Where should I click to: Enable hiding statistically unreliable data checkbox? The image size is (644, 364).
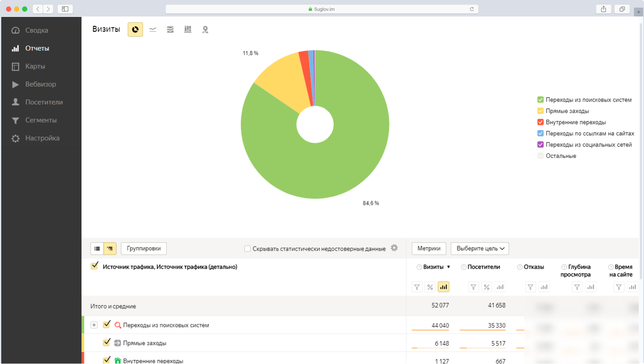click(x=247, y=249)
